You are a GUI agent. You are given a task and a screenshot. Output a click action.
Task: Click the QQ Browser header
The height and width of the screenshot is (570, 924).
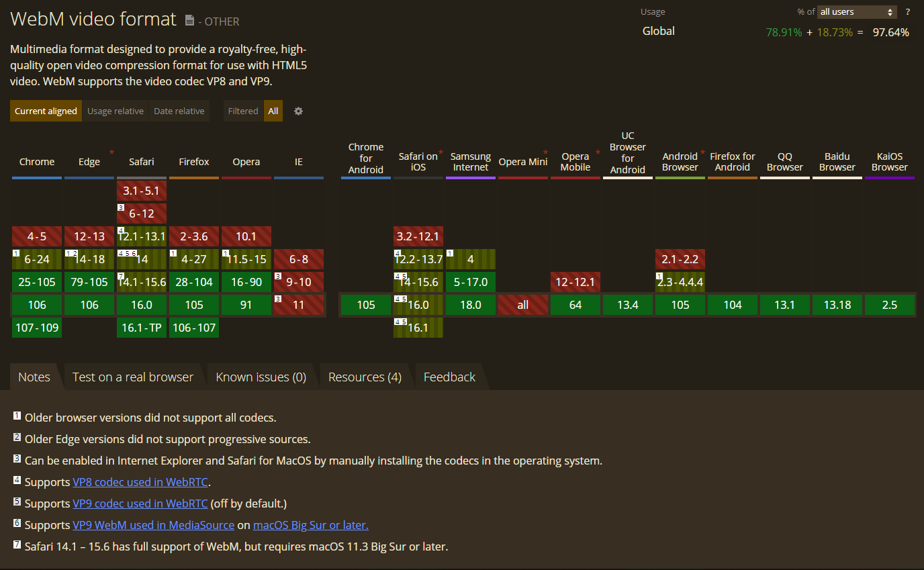pos(785,162)
